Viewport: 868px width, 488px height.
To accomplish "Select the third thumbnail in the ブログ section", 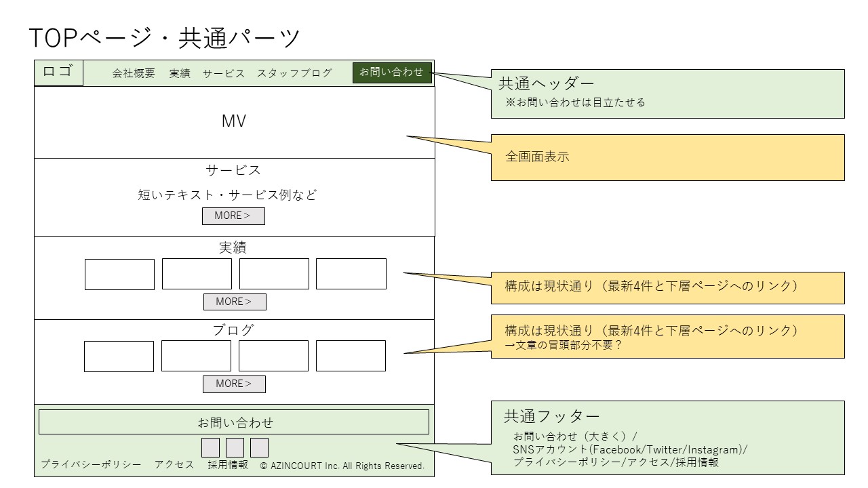I will pos(273,356).
